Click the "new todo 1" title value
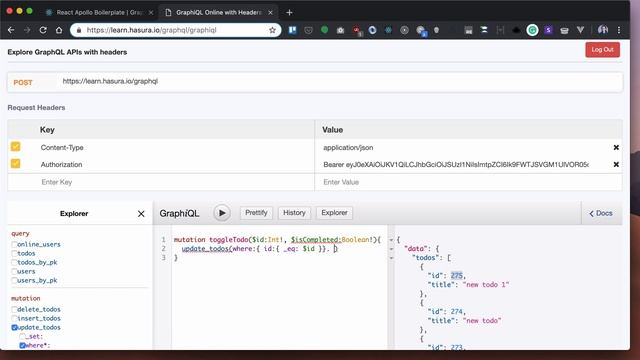 pyautogui.click(x=486, y=285)
